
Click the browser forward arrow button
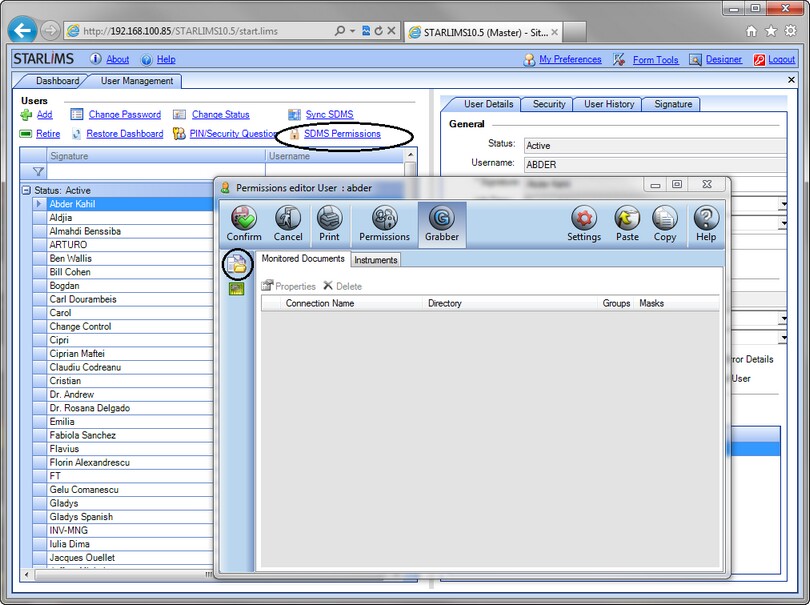[50, 31]
